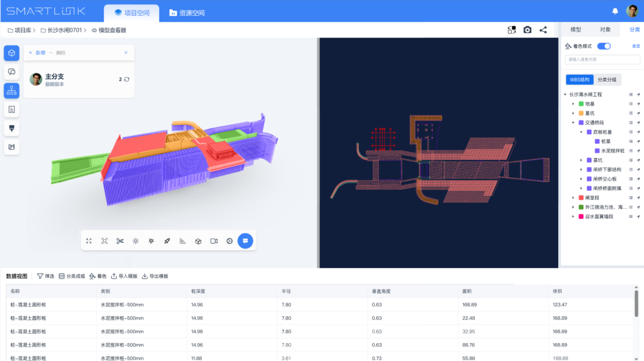The height and width of the screenshot is (361, 644).
Task: Click the refresh icon beside 主分支
Action: pyautogui.click(x=127, y=79)
